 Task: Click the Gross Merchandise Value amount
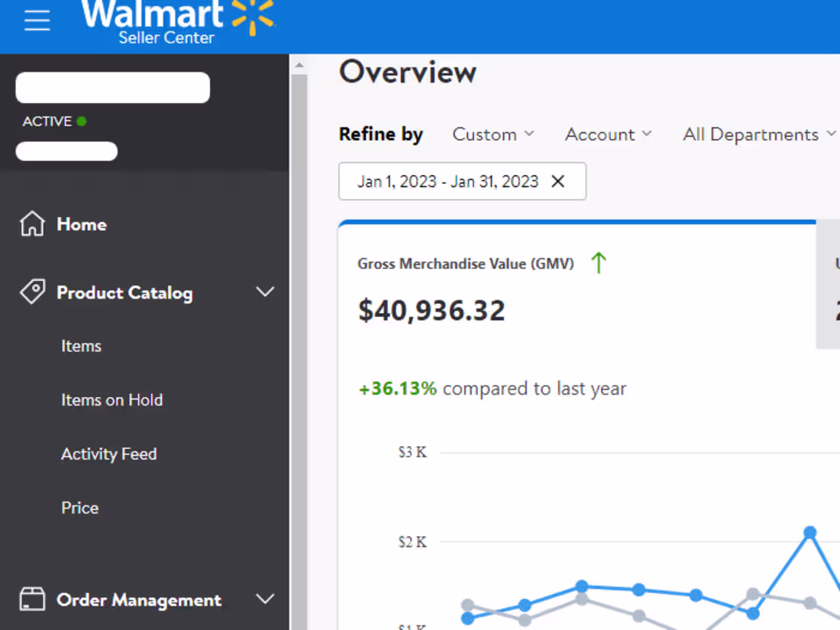(431, 310)
